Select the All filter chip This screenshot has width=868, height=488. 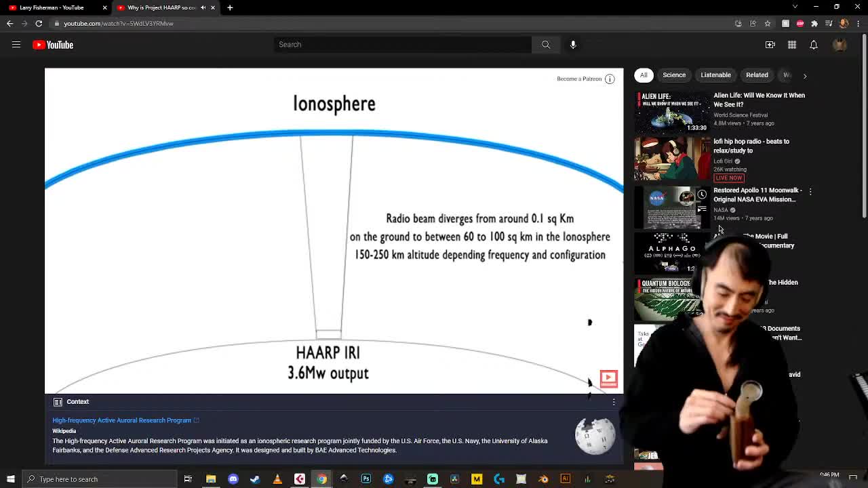[x=644, y=75]
